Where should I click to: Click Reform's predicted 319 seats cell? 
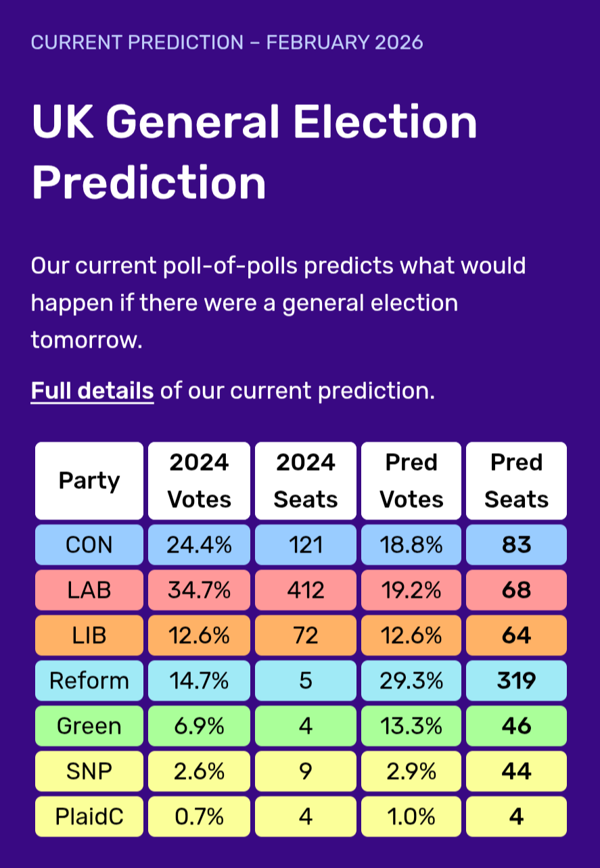(x=517, y=680)
